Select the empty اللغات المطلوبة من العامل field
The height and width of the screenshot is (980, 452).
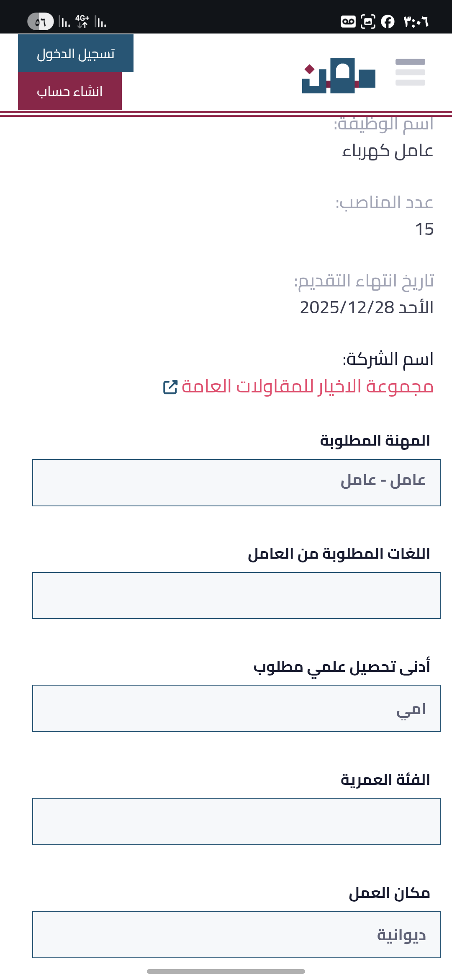pyautogui.click(x=236, y=595)
